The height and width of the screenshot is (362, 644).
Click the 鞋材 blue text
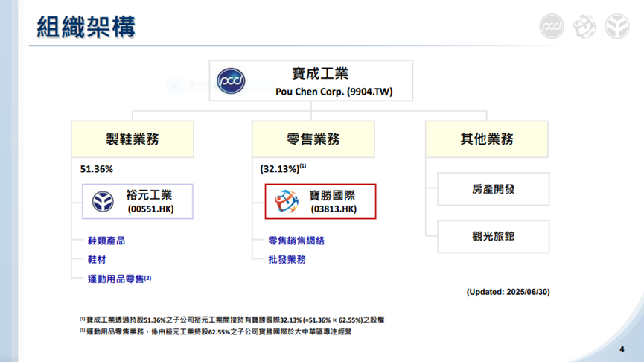[x=97, y=260]
